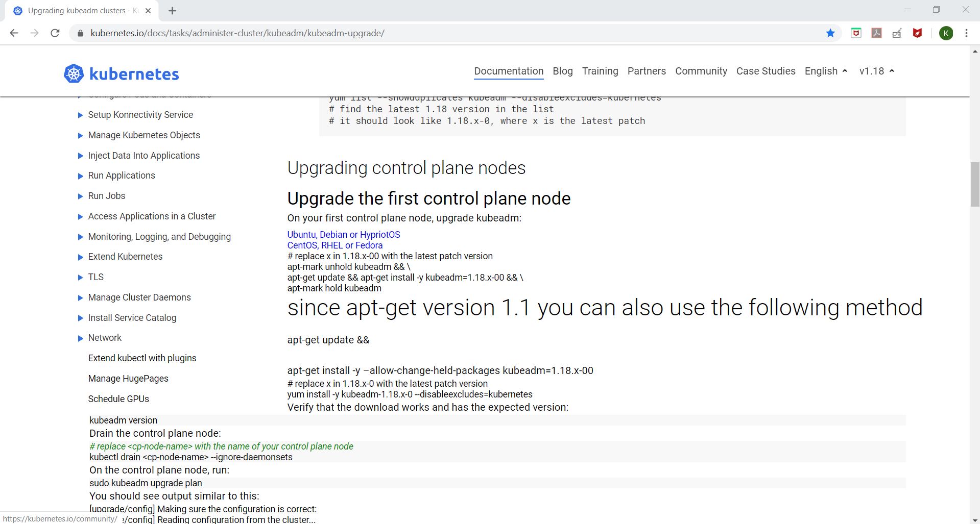Open the Run Jobs sidebar link

tap(106, 196)
